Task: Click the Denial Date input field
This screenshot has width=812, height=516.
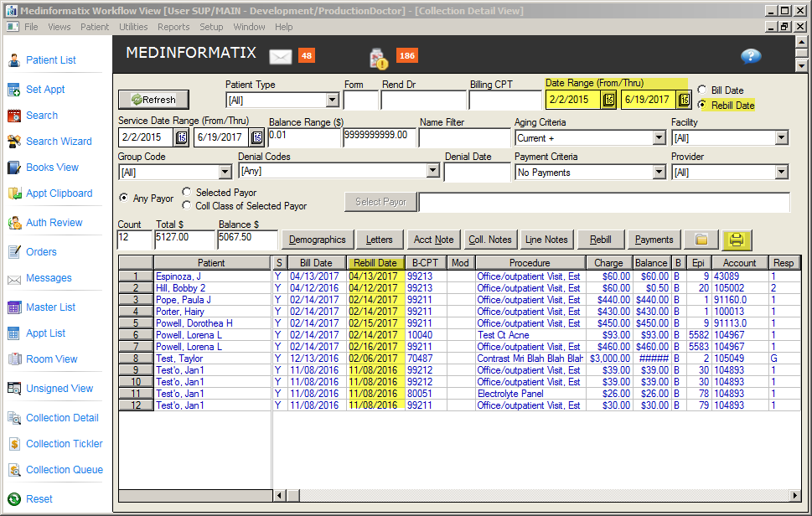Action: [x=478, y=172]
